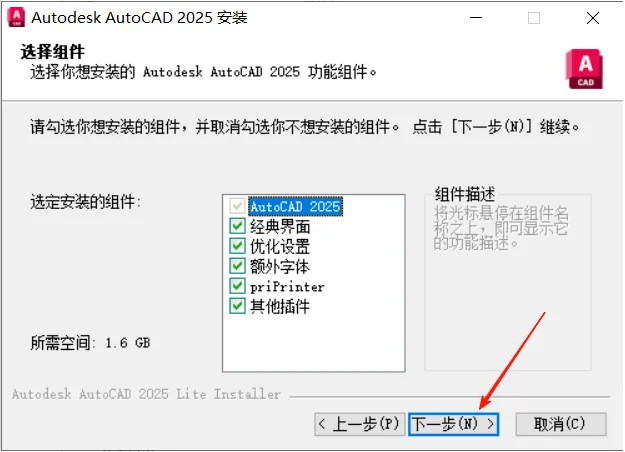Click the 选定安装的组件 label
The image size is (625, 452).
pyautogui.click(x=85, y=202)
